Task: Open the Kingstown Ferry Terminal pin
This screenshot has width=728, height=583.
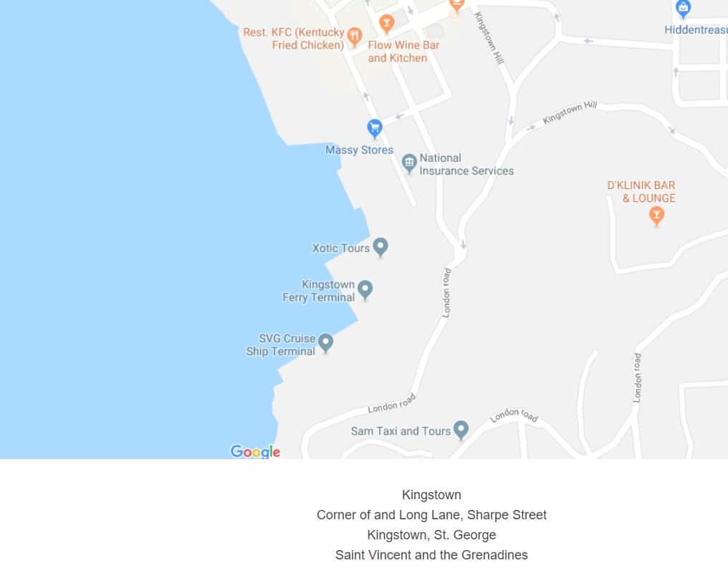Action: [365, 290]
